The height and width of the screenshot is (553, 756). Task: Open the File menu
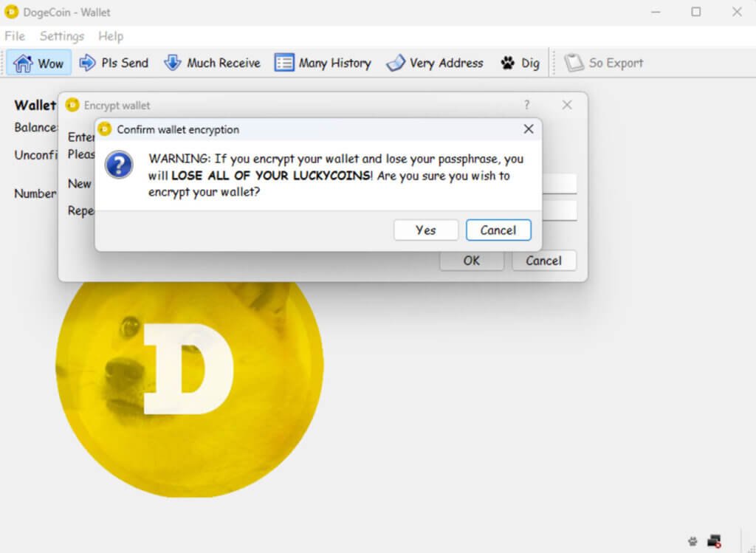pyautogui.click(x=14, y=35)
